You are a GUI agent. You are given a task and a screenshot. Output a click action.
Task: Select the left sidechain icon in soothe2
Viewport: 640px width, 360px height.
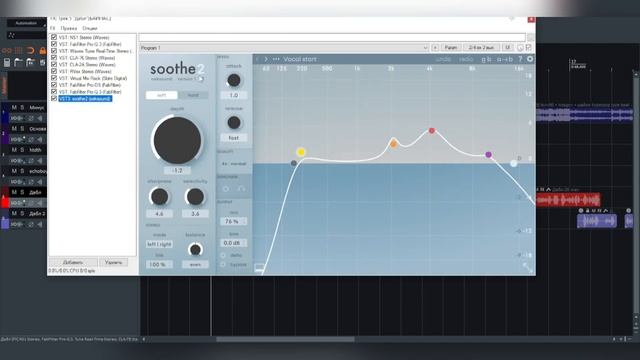[226, 189]
